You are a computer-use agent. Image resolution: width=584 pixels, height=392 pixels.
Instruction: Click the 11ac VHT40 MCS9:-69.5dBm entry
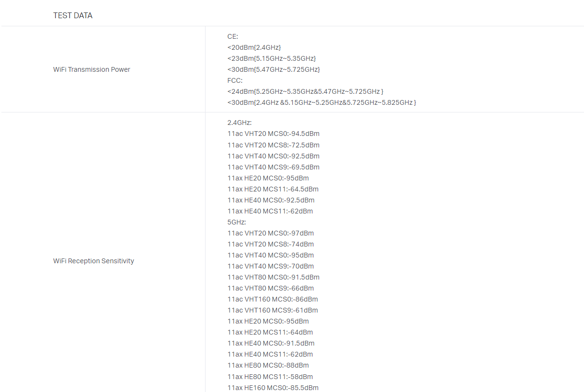[x=273, y=167]
